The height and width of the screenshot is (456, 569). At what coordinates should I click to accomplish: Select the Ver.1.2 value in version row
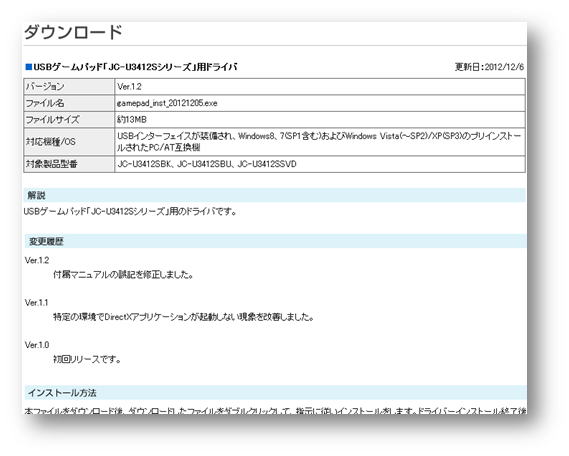(129, 87)
